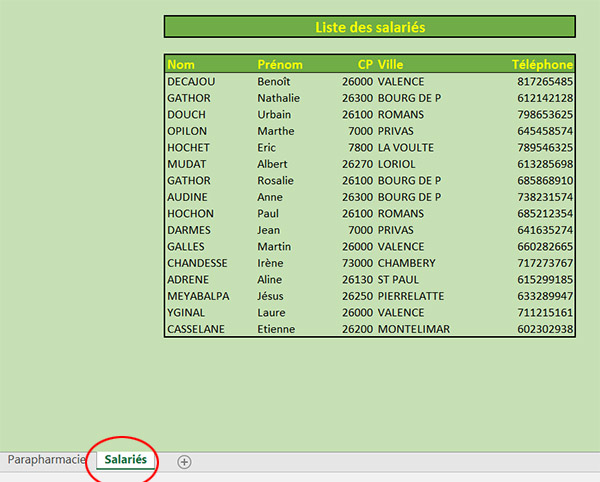Image resolution: width=600 pixels, height=482 pixels.
Task: Select phone number 798653625
Action: [x=545, y=114]
